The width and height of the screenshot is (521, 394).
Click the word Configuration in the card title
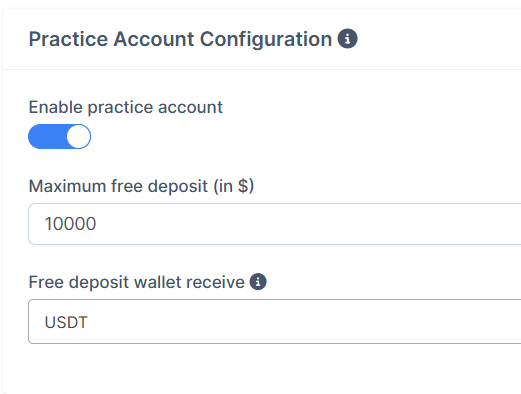[x=266, y=39]
